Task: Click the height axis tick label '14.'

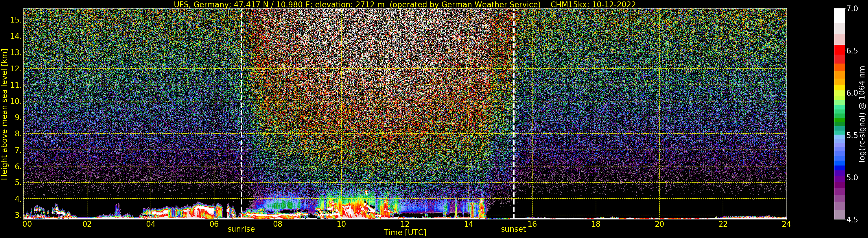Action: pyautogui.click(x=16, y=36)
